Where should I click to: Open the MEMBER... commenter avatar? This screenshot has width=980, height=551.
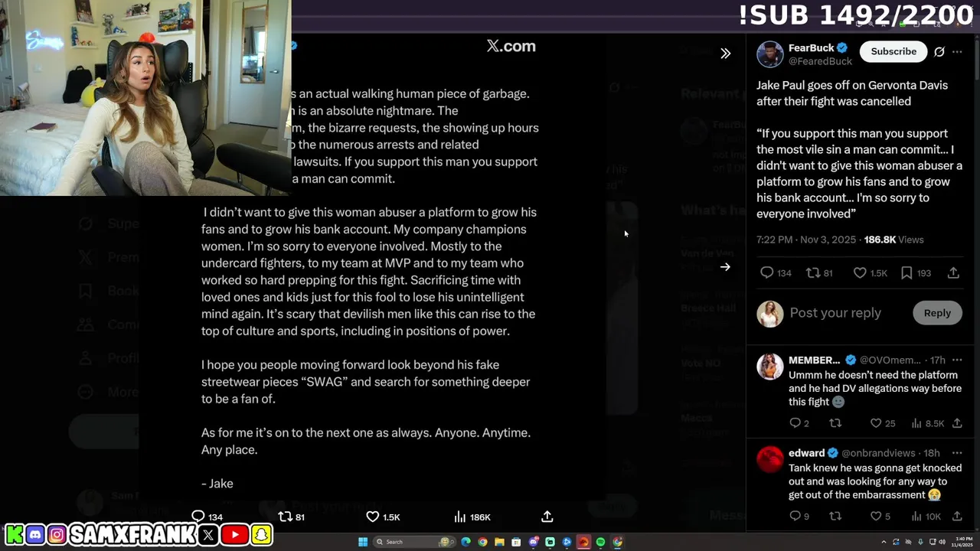[770, 367]
